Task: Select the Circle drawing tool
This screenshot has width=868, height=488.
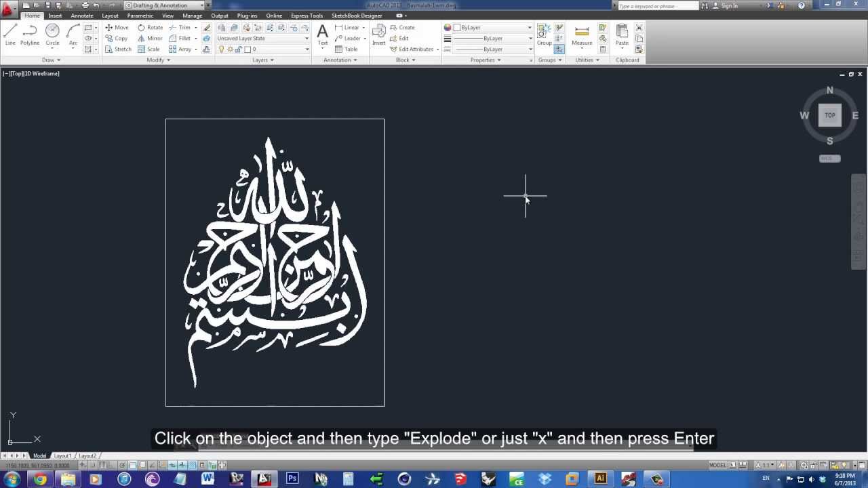Action: pyautogui.click(x=52, y=35)
